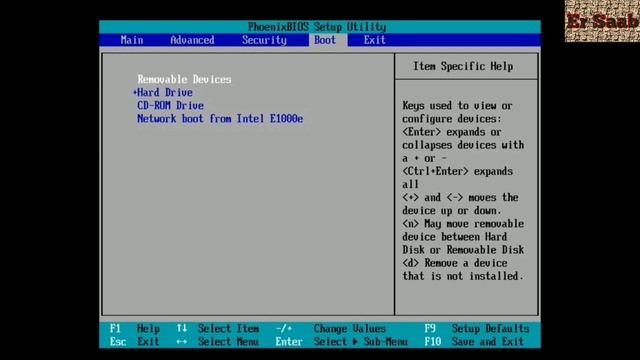640x360 pixels.
Task: Go to the Exit tab
Action: (375, 40)
